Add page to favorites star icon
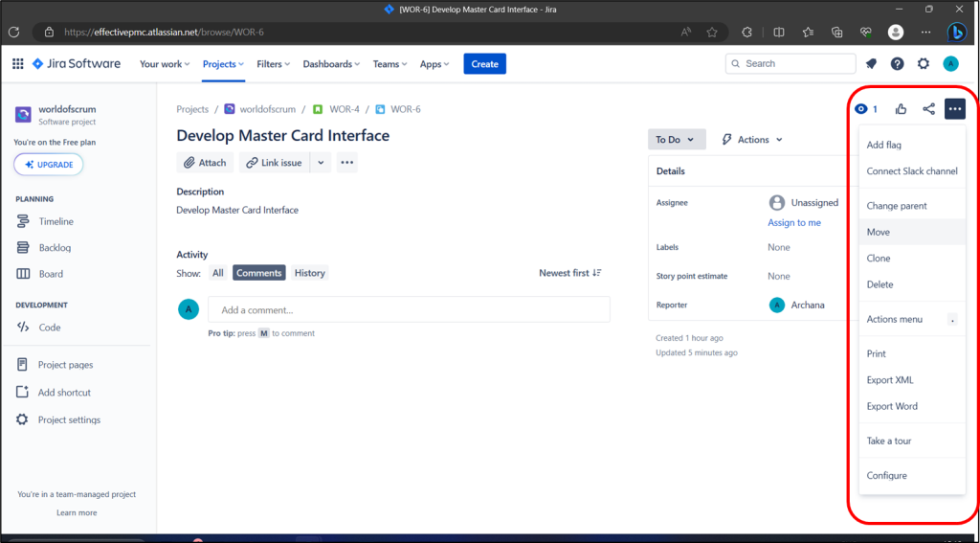The height and width of the screenshot is (543, 980). pyautogui.click(x=712, y=32)
